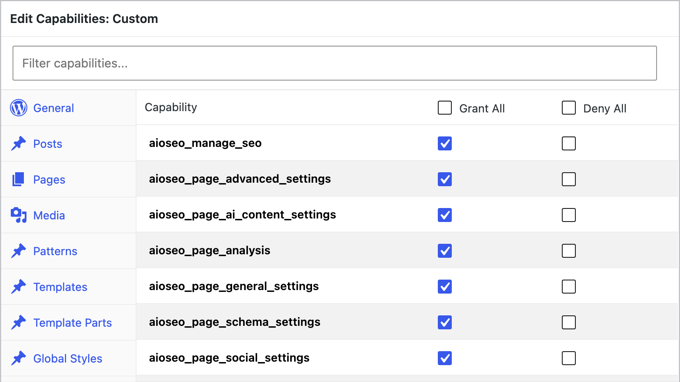680x382 pixels.
Task: Switch to the Global Styles section
Action: (x=68, y=359)
